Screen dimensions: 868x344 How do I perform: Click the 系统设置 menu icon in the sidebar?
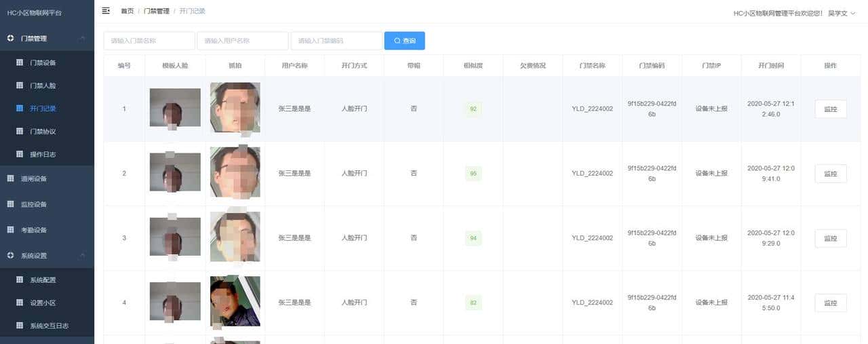[x=10, y=256]
